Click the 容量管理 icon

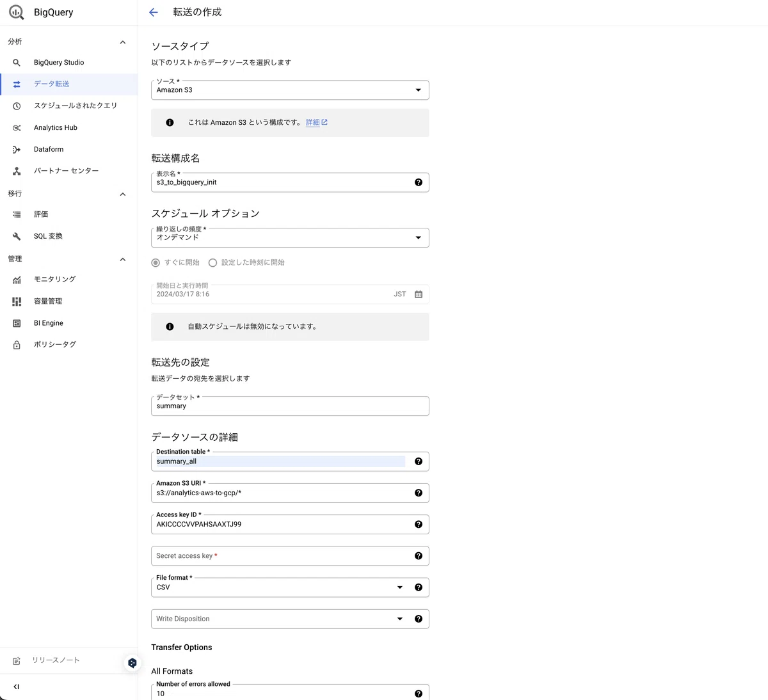pos(17,301)
